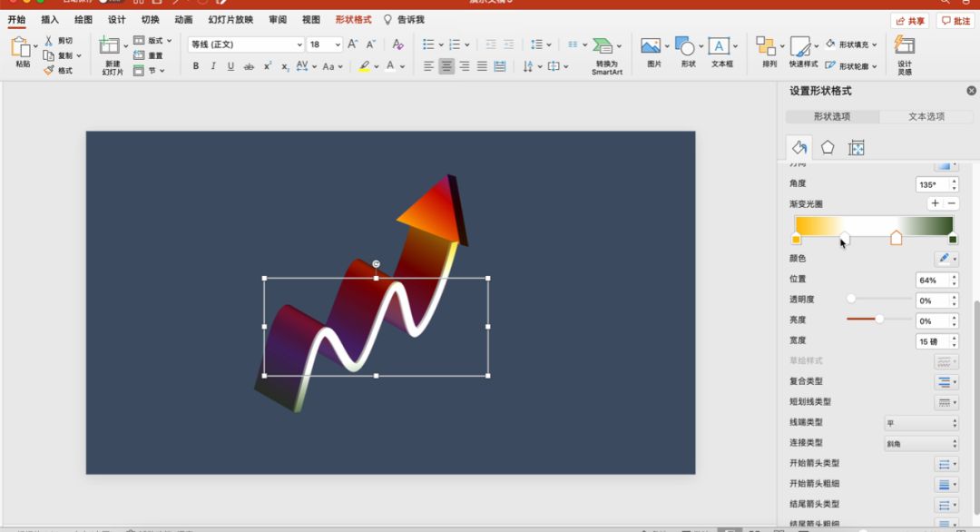Clear all text formatting
Image resolution: width=980 pixels, height=532 pixels.
(x=397, y=44)
